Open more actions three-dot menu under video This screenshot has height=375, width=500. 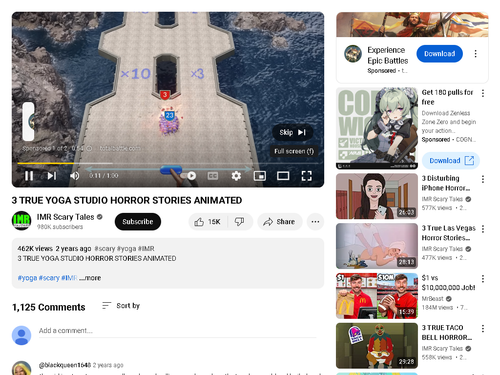[315, 222]
